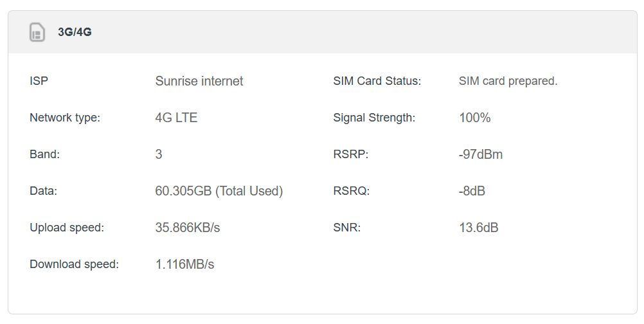Click the SIM card icon in header
Image resolution: width=644 pixels, height=324 pixels.
(x=37, y=32)
